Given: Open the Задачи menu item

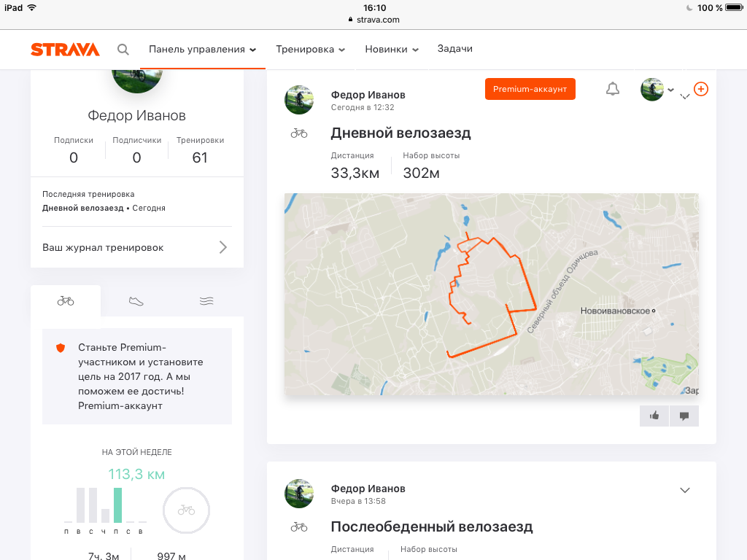Looking at the screenshot, I should coord(454,49).
